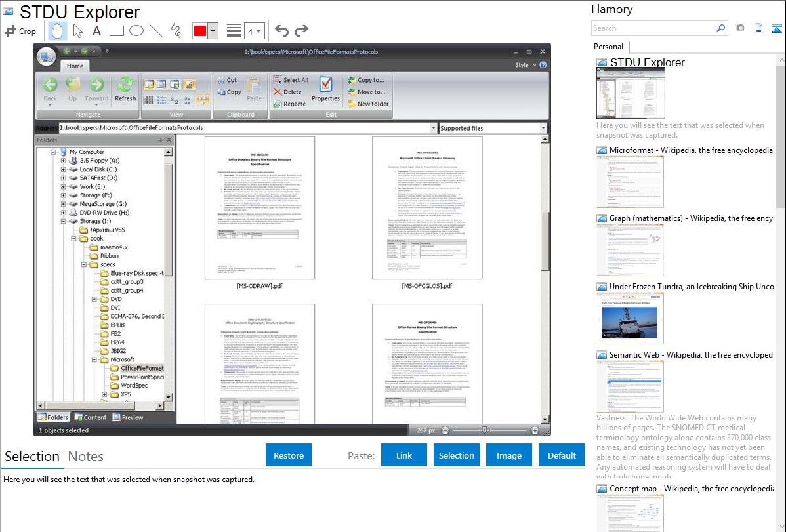Click the zoom in plus button

[535, 430]
